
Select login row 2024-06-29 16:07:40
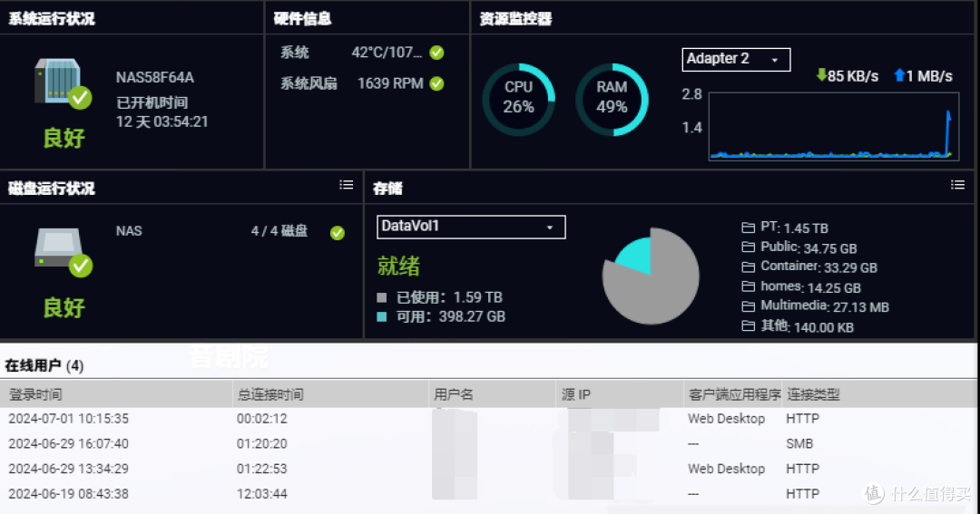click(x=489, y=443)
